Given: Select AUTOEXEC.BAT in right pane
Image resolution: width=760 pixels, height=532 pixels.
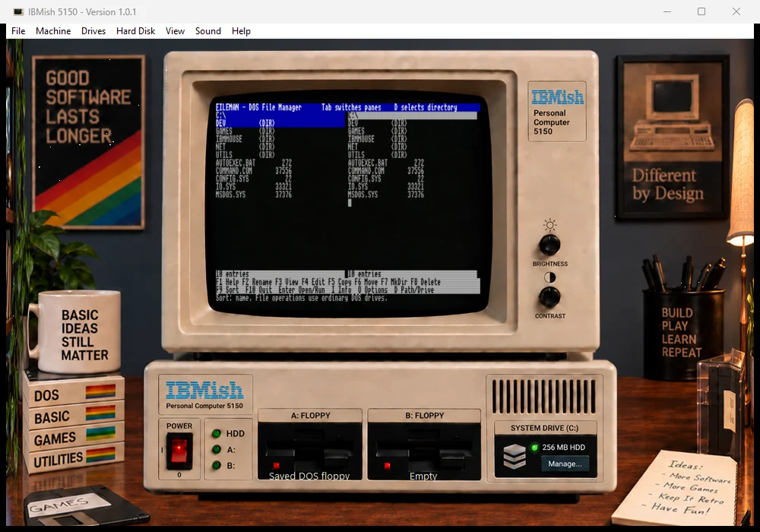Looking at the screenshot, I should (412, 163).
